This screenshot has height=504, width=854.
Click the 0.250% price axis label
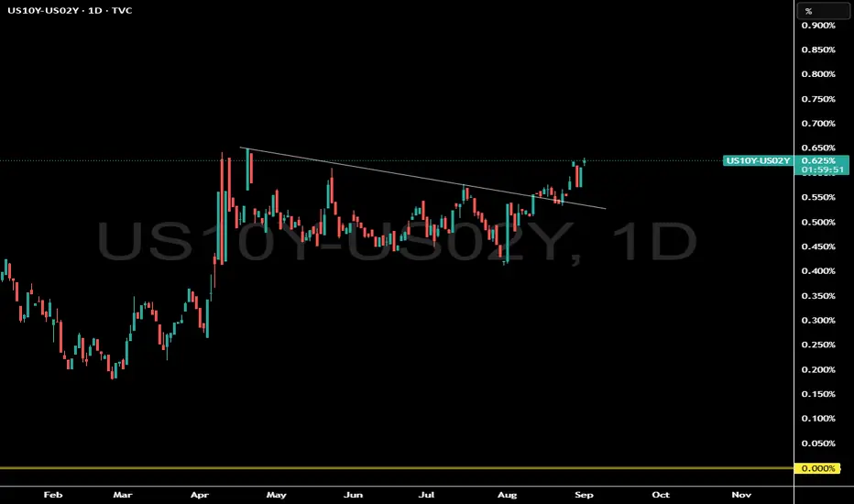click(x=818, y=345)
